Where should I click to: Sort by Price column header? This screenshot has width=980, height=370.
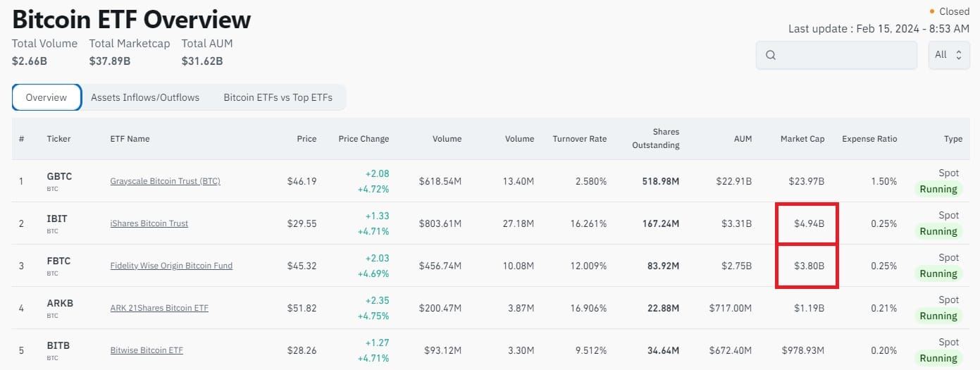(306, 139)
